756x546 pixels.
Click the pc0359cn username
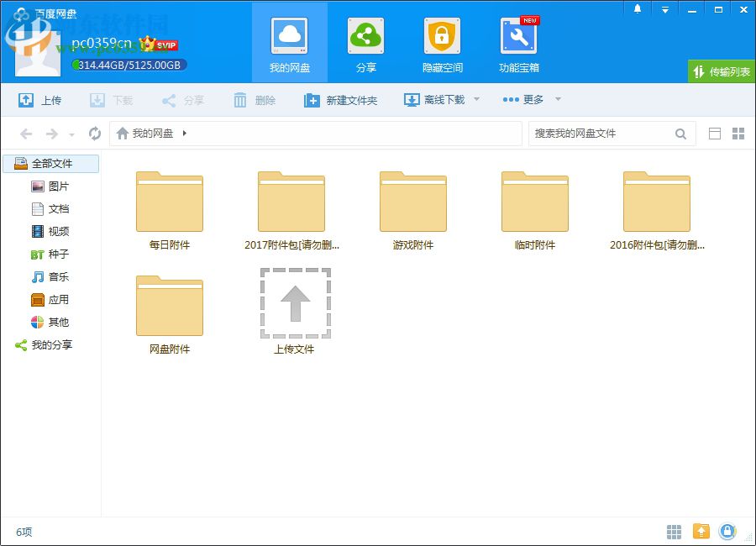[x=102, y=44]
